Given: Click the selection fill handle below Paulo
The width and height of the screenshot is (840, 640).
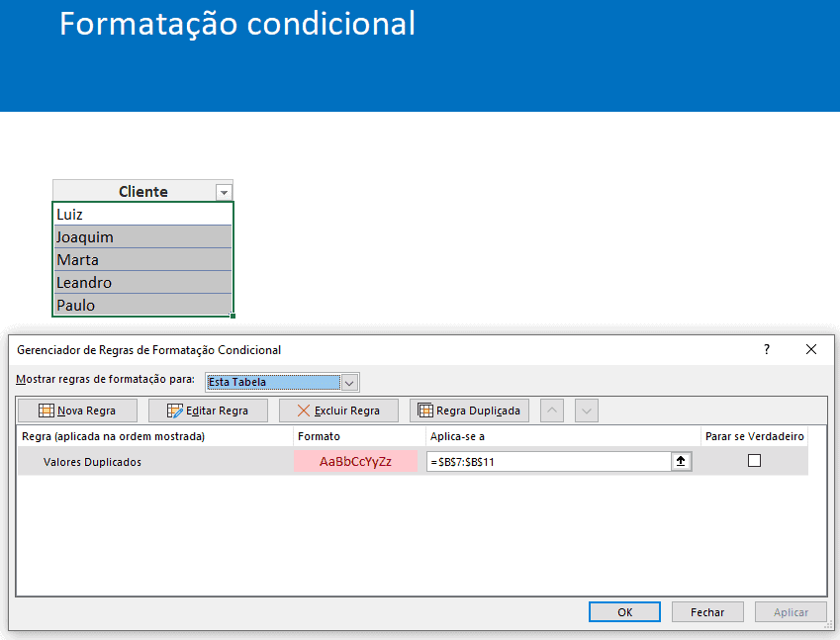Looking at the screenshot, I should 233,316.
